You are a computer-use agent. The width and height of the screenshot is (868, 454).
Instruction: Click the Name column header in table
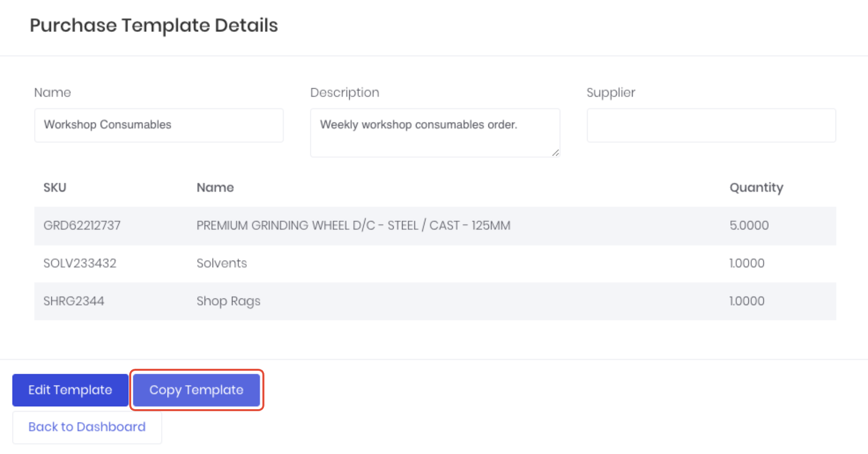pos(215,187)
